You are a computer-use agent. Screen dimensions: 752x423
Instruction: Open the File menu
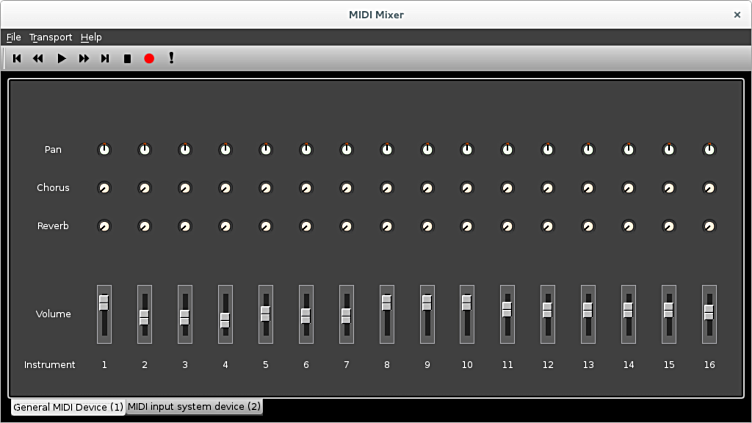[x=14, y=37]
